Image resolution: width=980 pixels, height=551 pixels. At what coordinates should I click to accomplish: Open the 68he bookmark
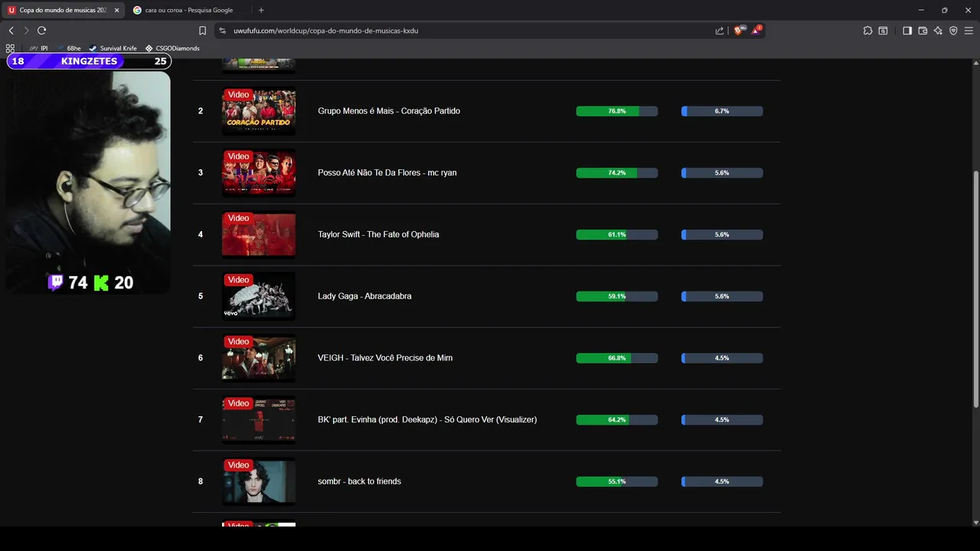pos(69,48)
